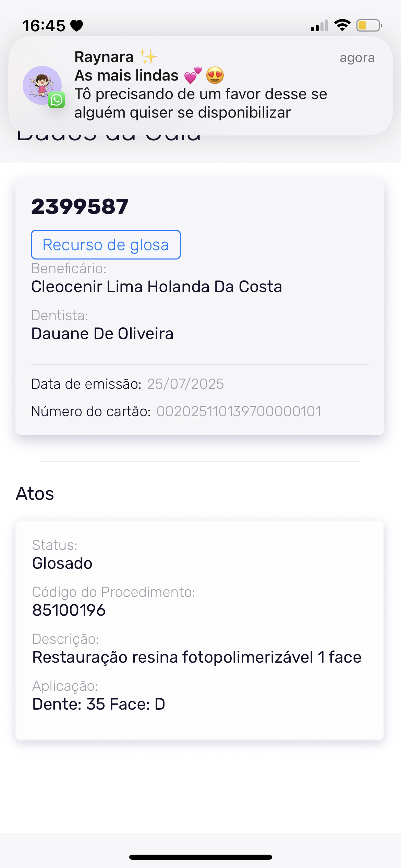Viewport: 401px width, 868px height.
Task: Tap the cellular signal bars icon
Action: (319, 26)
